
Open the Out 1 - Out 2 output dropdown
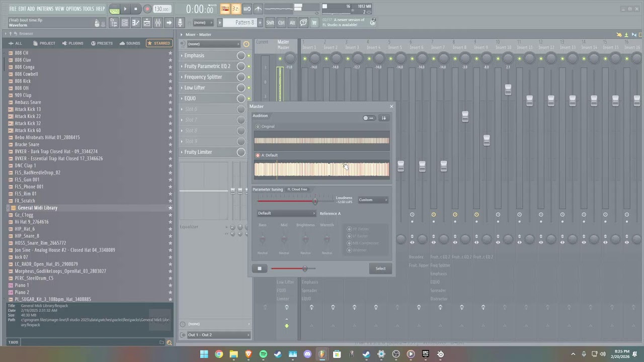218,335
